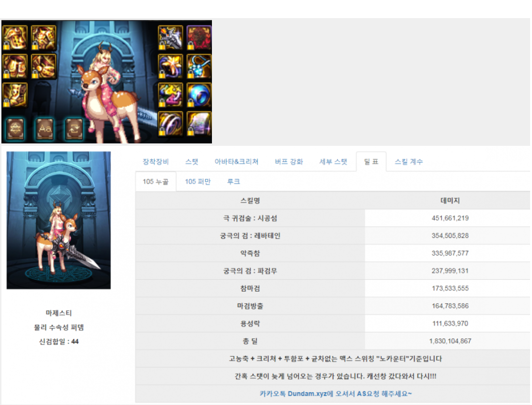Screen dimensions: 532x405
Task: Select the 105 퍼만 sub-tab
Action: [198, 182]
